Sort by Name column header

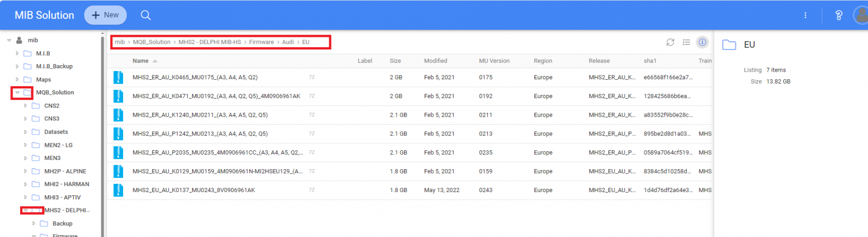click(141, 61)
